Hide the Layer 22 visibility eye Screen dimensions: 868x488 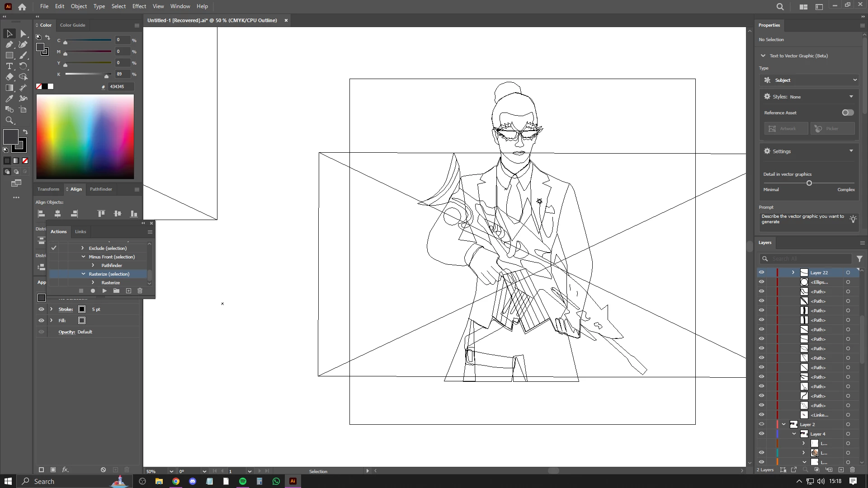[x=761, y=272]
